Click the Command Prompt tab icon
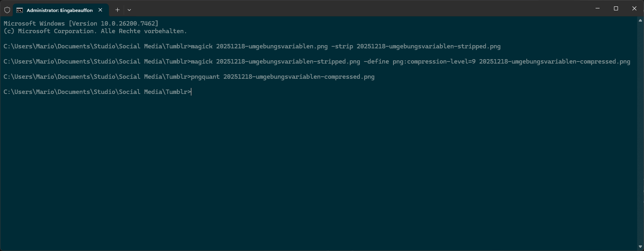The width and height of the screenshot is (644, 251). pos(20,10)
